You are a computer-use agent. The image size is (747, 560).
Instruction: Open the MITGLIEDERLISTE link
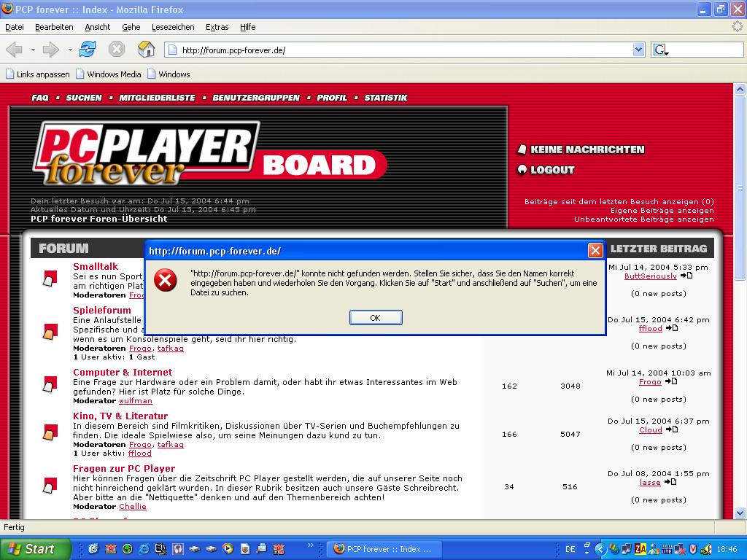point(157,98)
